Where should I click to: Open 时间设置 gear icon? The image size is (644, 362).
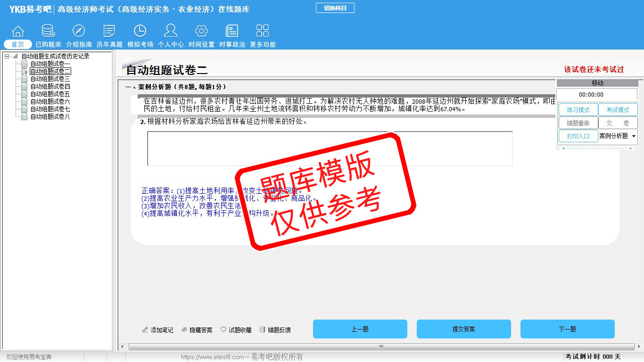(x=201, y=32)
